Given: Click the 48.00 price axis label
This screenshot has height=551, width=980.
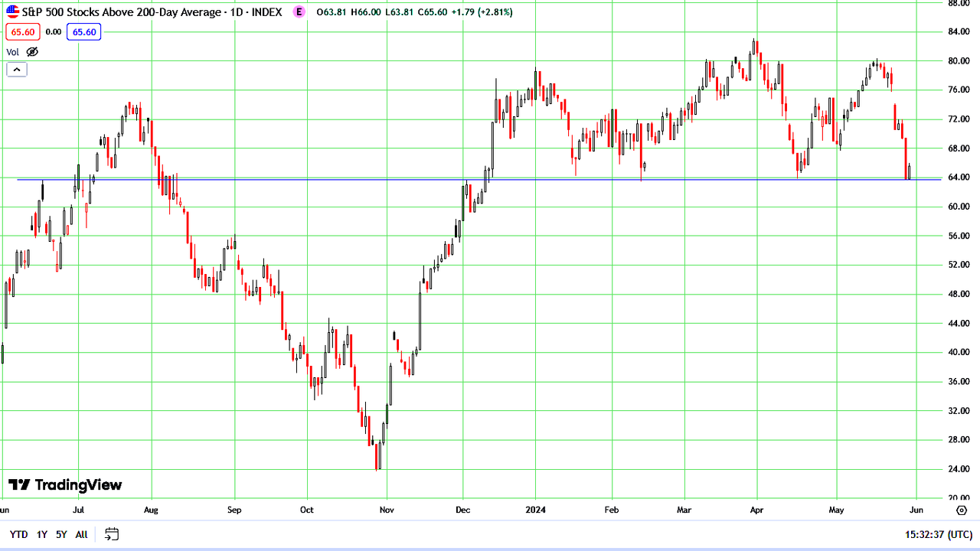Looking at the screenshot, I should (959, 294).
